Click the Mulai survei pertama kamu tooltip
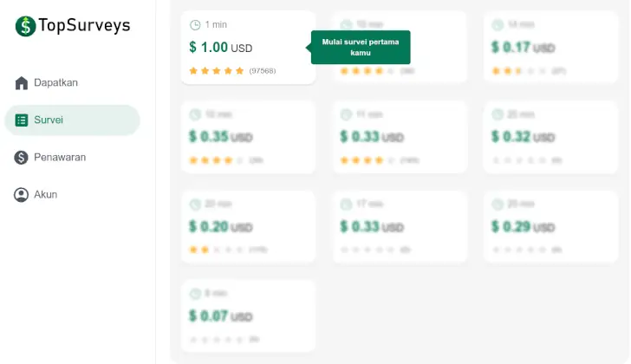This screenshot has width=631, height=364. (361, 48)
